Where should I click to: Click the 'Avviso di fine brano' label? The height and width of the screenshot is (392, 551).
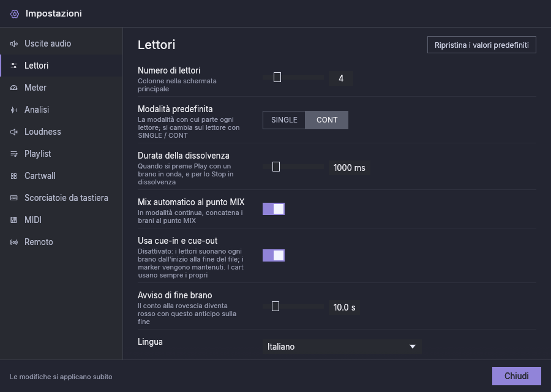174,295
